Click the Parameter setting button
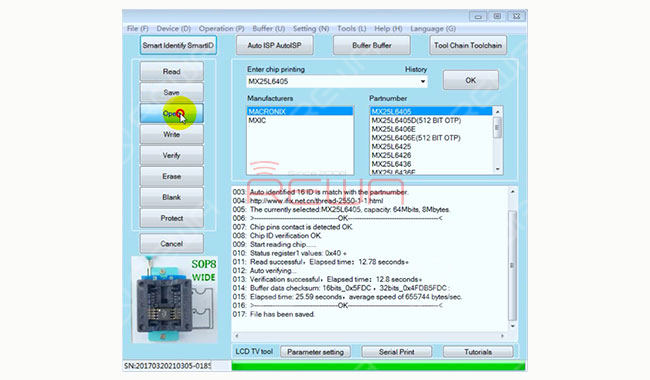The image size is (650, 380). (315, 352)
